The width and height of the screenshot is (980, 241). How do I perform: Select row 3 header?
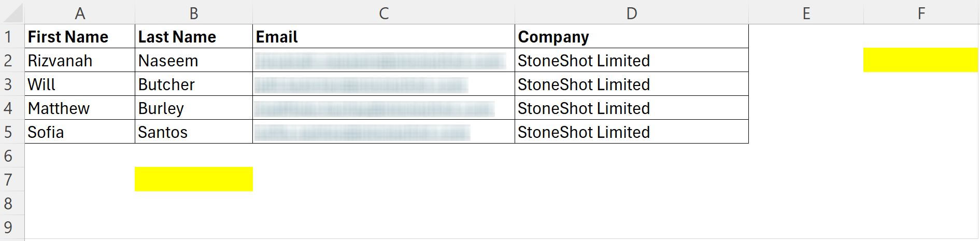click(8, 84)
